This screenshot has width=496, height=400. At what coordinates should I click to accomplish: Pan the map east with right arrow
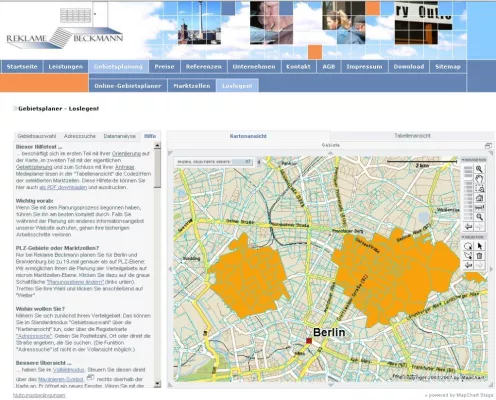point(491,269)
